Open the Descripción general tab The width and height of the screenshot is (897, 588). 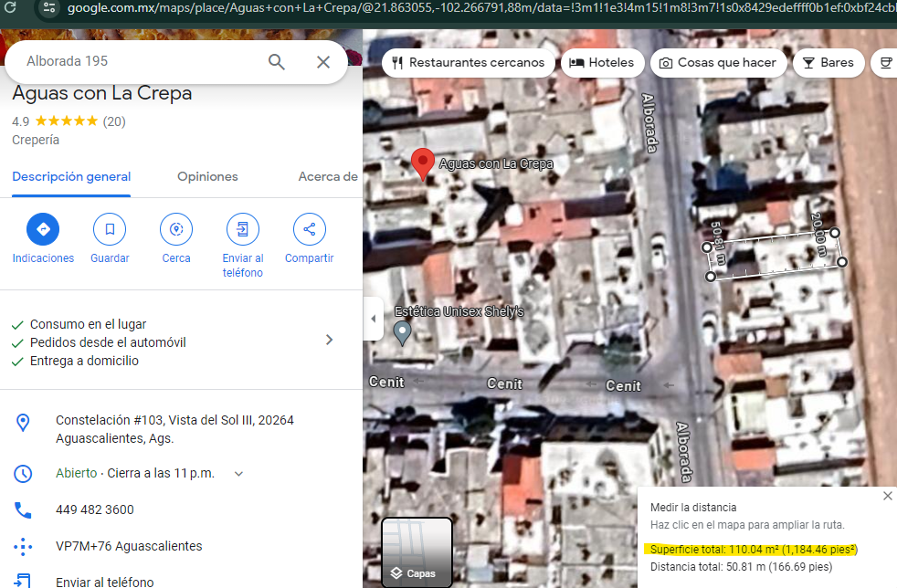[71, 177]
